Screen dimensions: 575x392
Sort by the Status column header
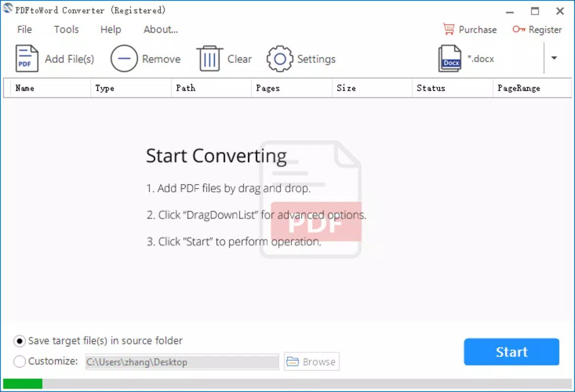(452, 88)
